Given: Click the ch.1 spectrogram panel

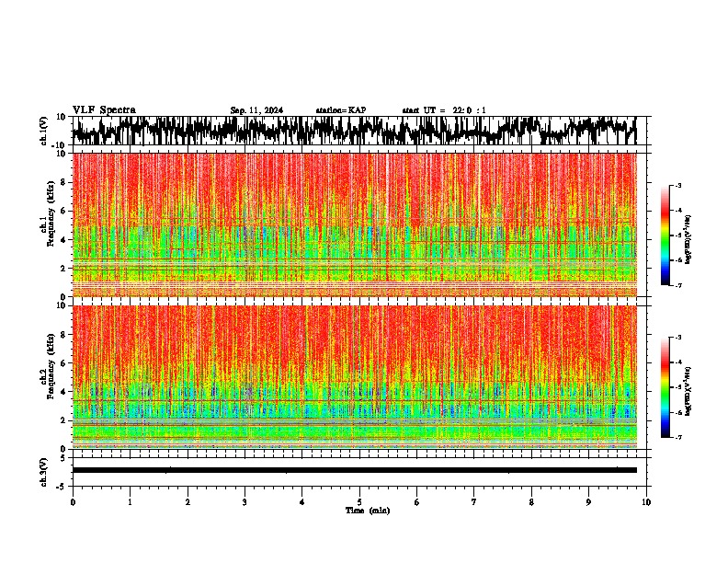Looking at the screenshot, I should (354, 224).
